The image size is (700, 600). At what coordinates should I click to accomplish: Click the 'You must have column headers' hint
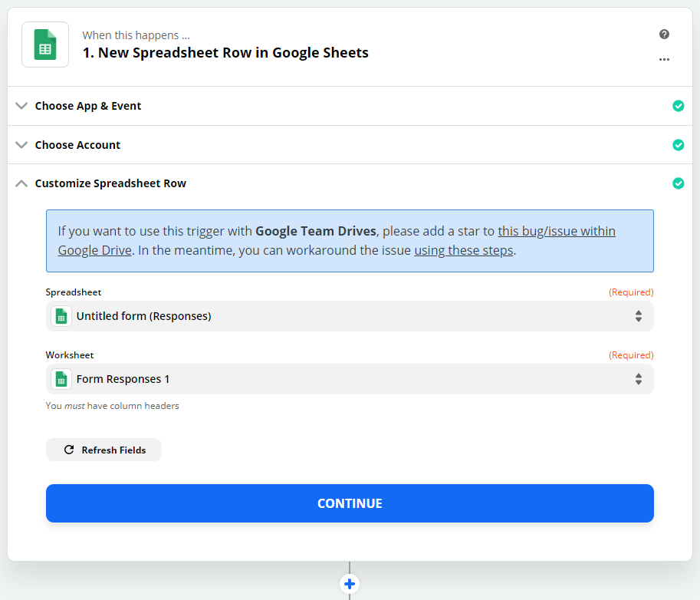coord(112,406)
